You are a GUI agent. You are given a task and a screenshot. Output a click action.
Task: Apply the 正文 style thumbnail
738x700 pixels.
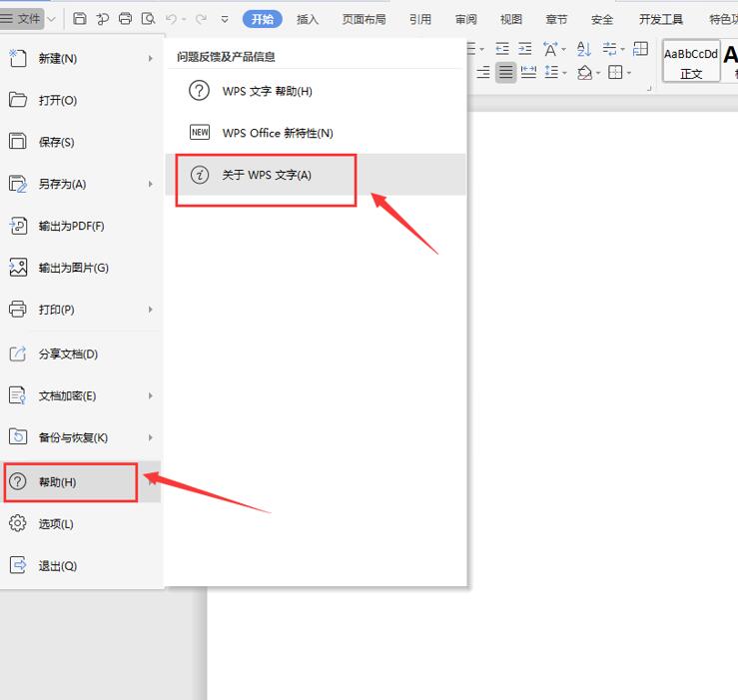pyautogui.click(x=691, y=61)
